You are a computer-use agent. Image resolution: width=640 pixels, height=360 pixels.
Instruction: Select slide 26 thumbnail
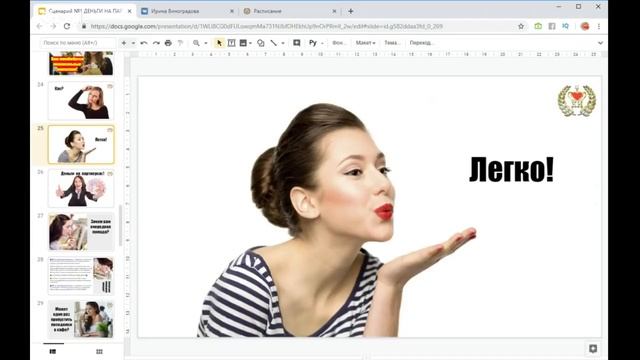coord(81,188)
